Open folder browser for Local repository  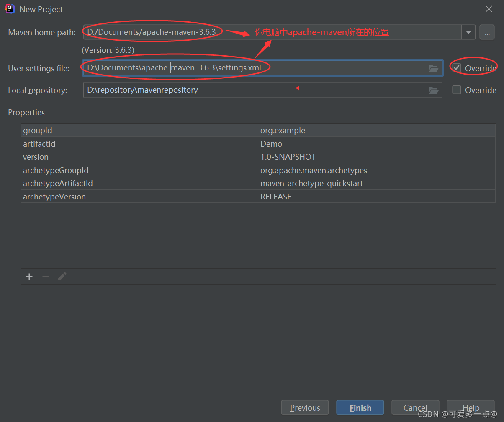pyautogui.click(x=434, y=90)
